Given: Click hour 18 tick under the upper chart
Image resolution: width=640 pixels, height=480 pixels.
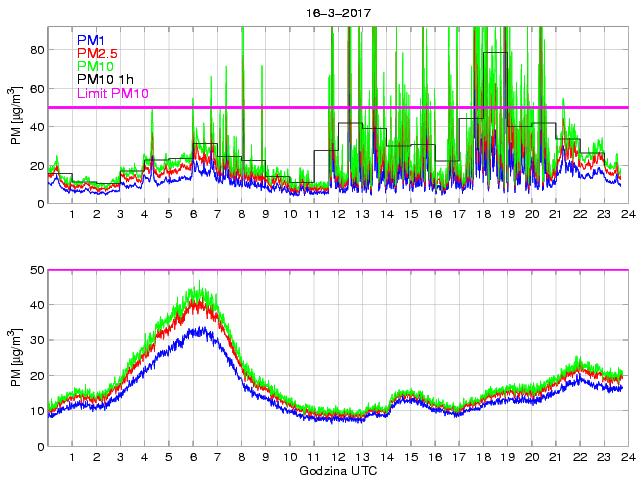Looking at the screenshot, I should [x=483, y=215].
